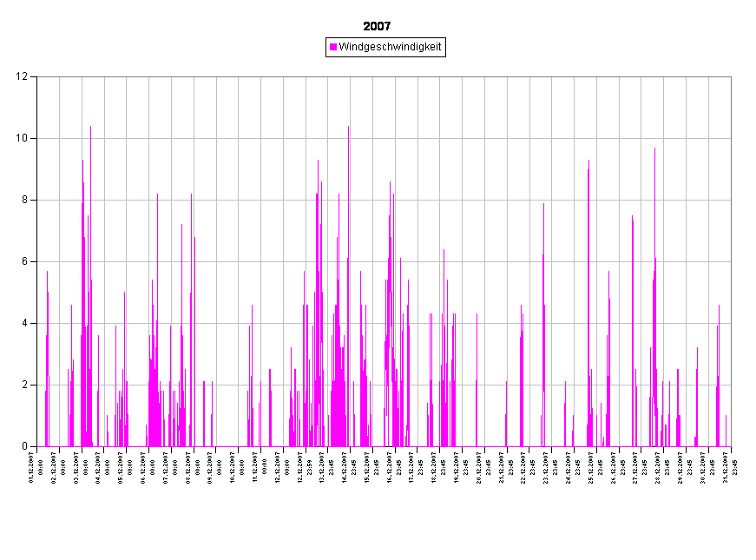756x560 pixels.
Task: Click the rightmost short magenta bar
Action: [726, 431]
